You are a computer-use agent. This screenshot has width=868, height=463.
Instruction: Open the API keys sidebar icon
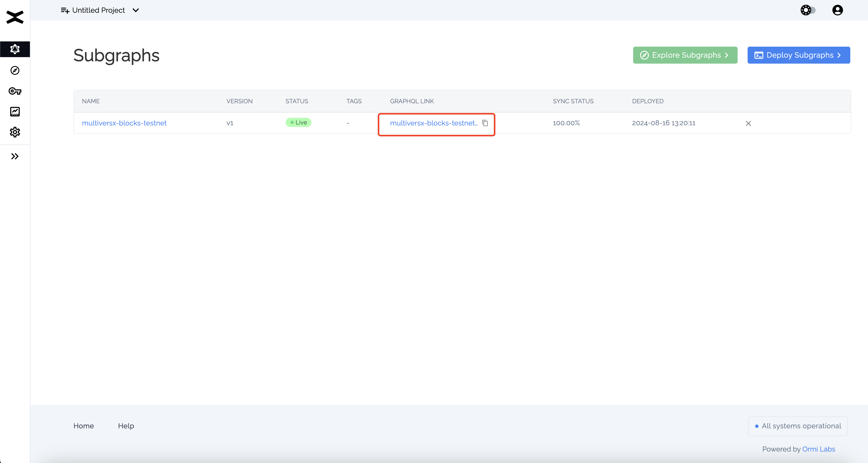tap(15, 91)
